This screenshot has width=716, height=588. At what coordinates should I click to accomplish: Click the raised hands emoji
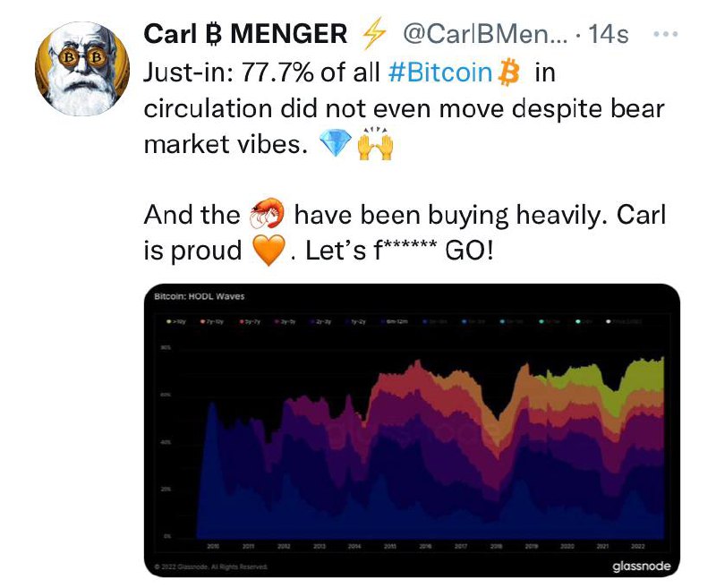[375, 143]
